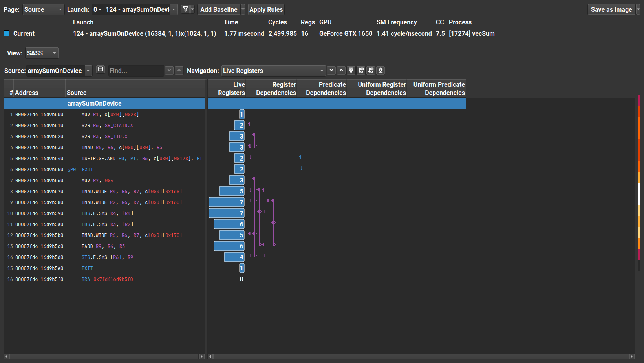Jump to the highest value icon
The height and width of the screenshot is (363, 644).
pos(351,70)
